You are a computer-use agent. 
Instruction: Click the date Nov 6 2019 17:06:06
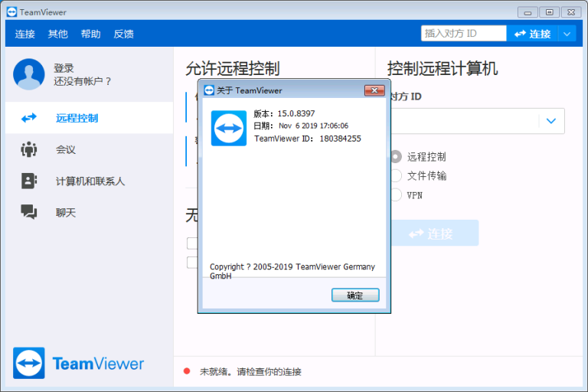tap(313, 126)
